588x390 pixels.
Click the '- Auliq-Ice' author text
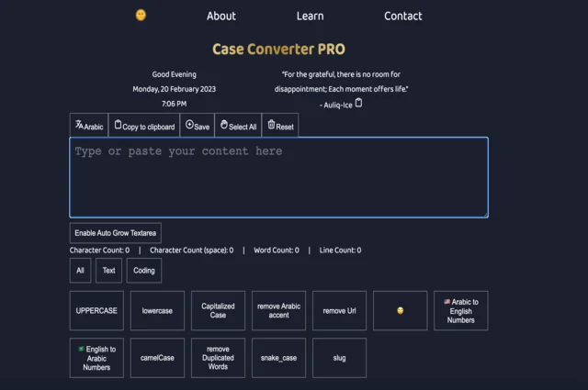pyautogui.click(x=336, y=106)
